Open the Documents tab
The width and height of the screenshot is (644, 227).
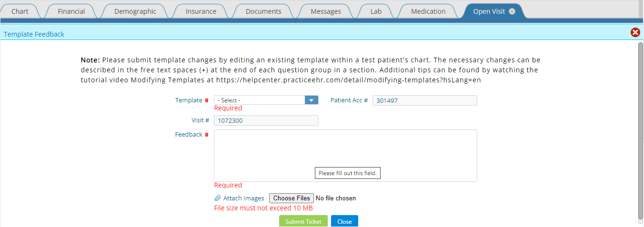(263, 11)
